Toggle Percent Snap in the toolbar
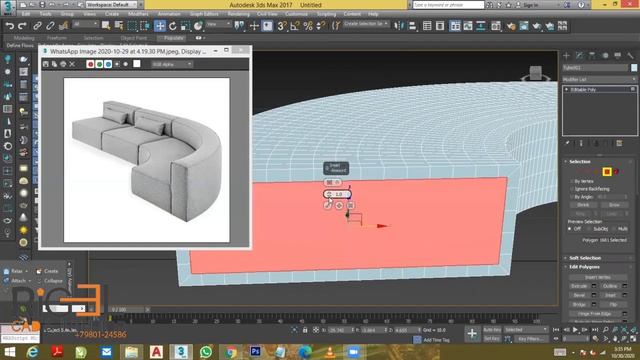Viewport: 640px width, 360px height. coord(308,26)
